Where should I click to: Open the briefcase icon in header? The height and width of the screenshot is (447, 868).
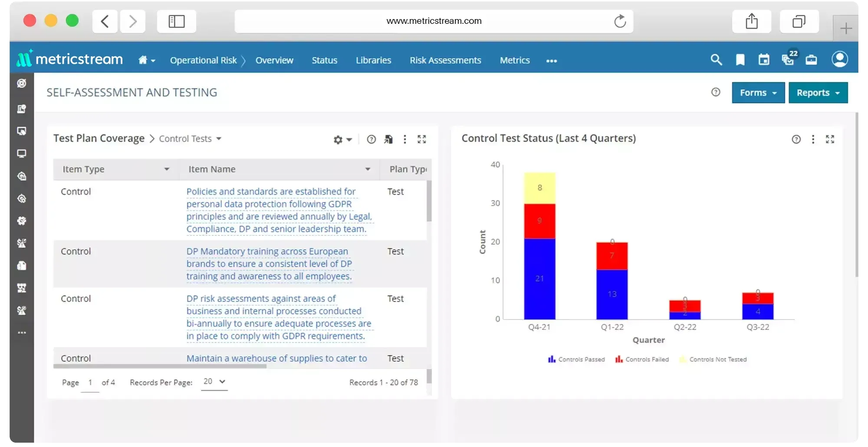click(811, 59)
